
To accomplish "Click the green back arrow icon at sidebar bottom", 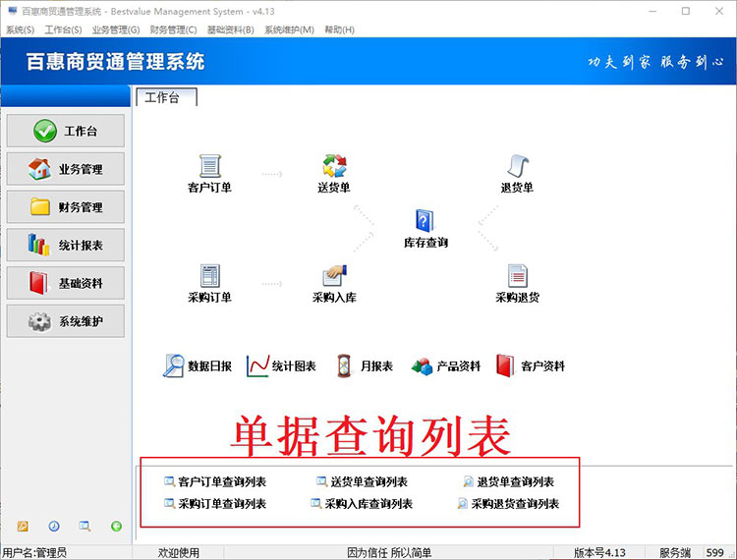I will pos(116,527).
